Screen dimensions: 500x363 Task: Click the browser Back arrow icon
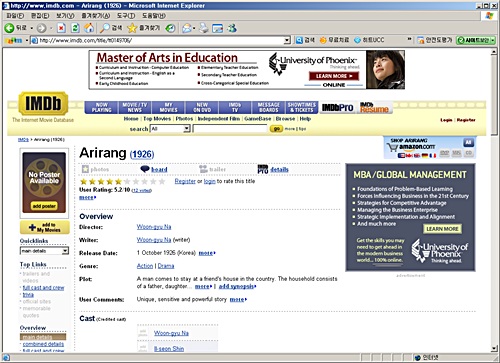[9, 28]
